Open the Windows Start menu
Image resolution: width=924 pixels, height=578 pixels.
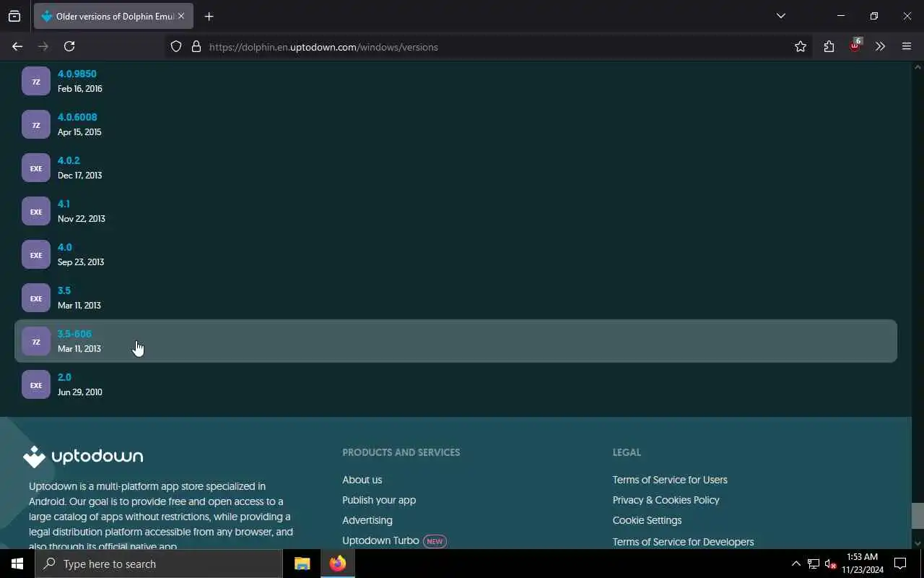coord(17,564)
